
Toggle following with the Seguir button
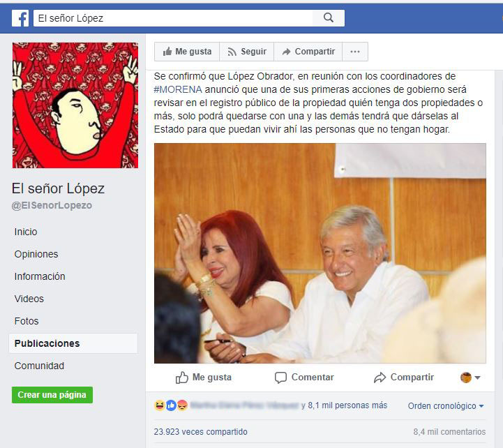[x=247, y=52]
